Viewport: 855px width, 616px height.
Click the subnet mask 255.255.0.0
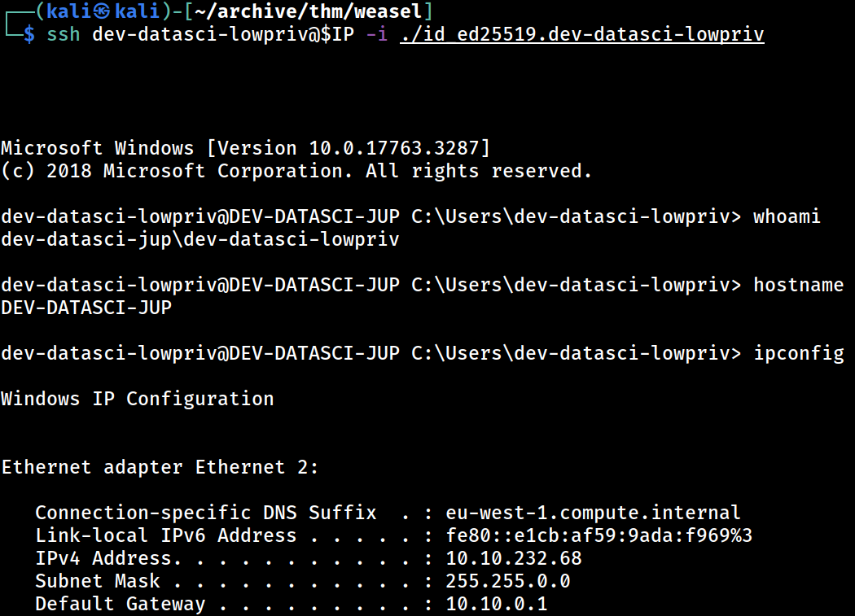(507, 581)
